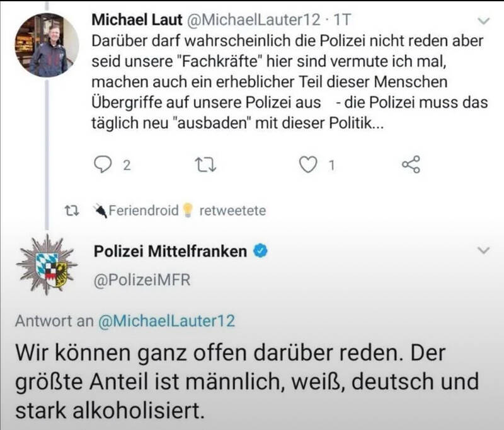Click the Polizei Mittelfranken account name

pos(170,252)
